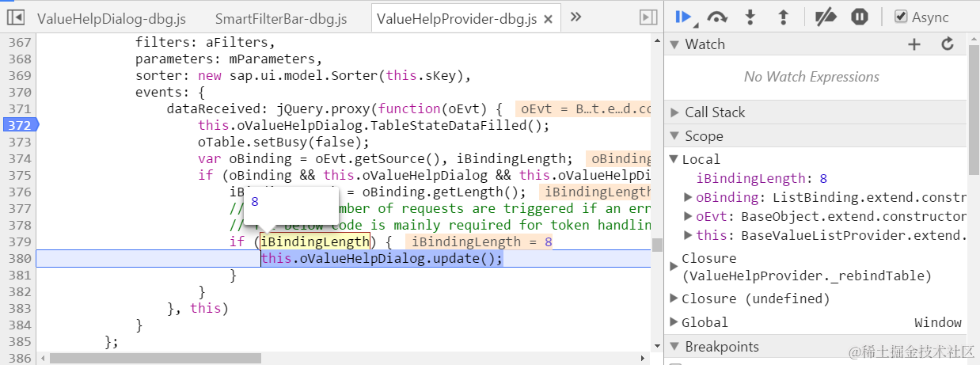Show more tabs with the double chevron

click(575, 17)
